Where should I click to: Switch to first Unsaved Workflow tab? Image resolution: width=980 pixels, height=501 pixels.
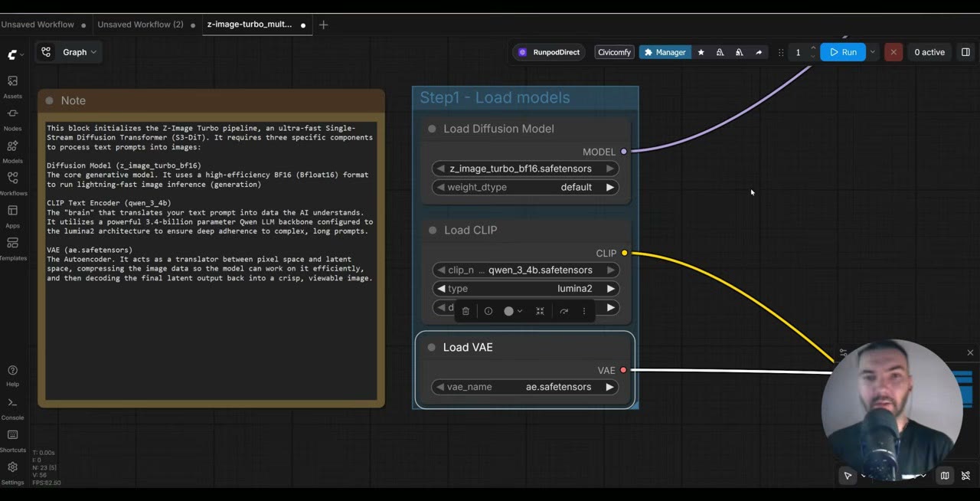(x=38, y=25)
